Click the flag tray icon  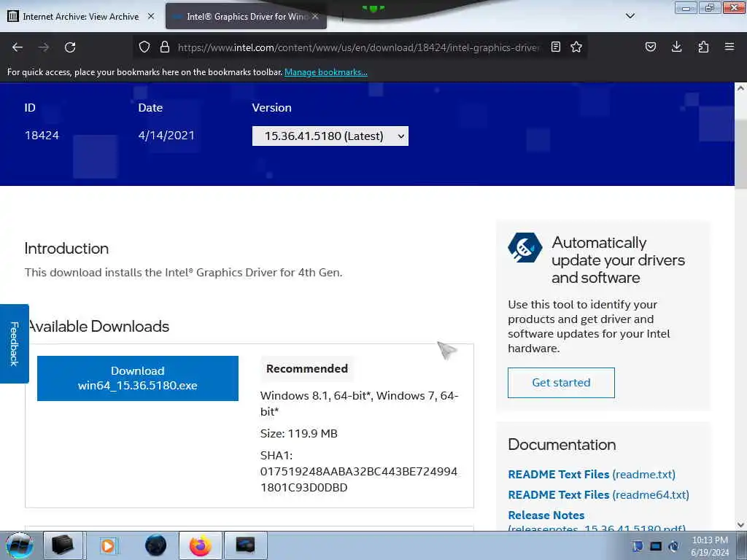coord(638,546)
